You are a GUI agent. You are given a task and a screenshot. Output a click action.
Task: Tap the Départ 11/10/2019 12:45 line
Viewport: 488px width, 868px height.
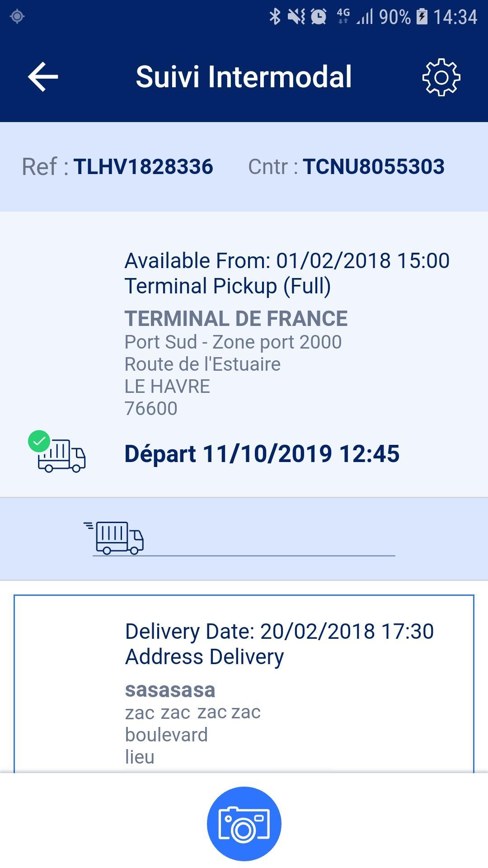[262, 453]
